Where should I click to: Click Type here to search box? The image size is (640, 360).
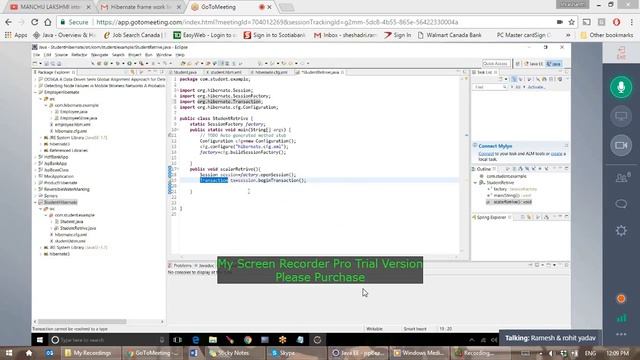click(x=108, y=340)
